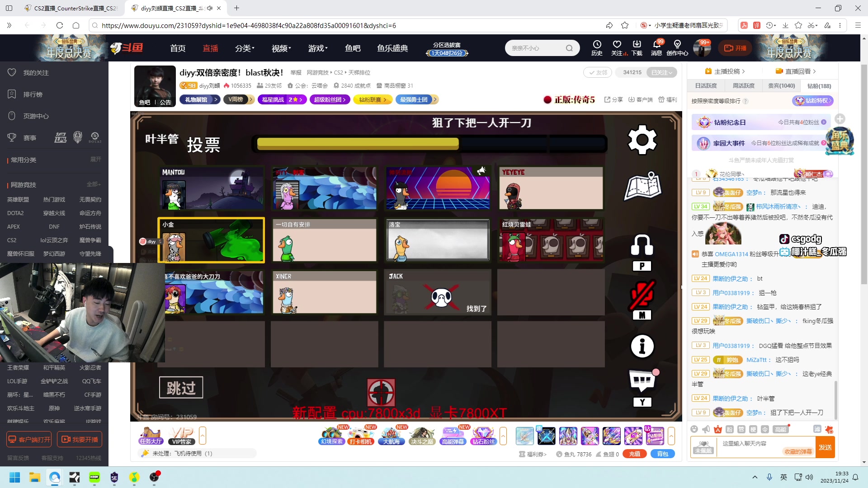Click the 开播 start streaming button
868x488 pixels.
coord(735,48)
